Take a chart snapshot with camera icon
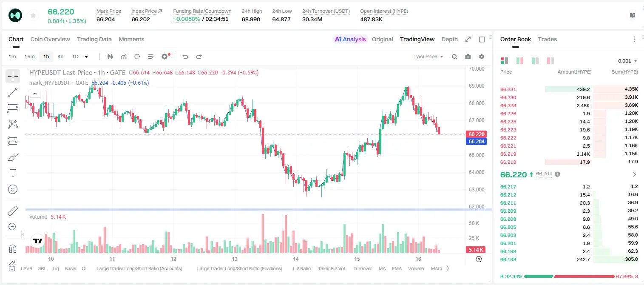 coord(468,57)
